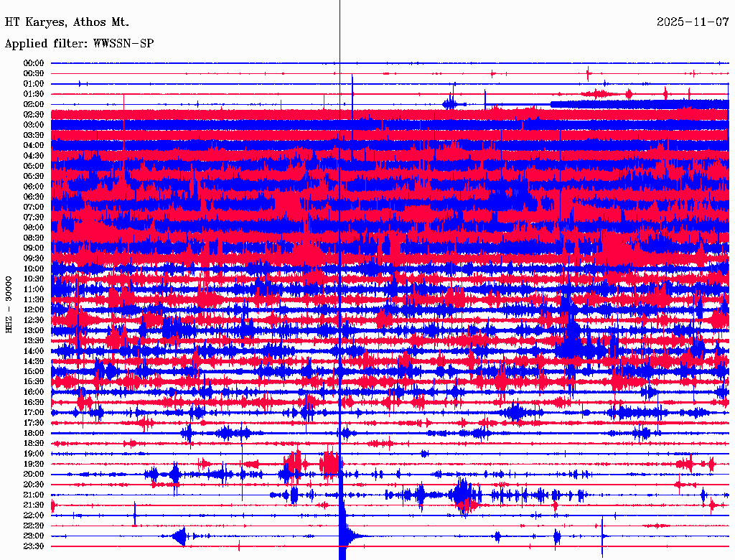Select the 18:30 time label

tap(34, 443)
